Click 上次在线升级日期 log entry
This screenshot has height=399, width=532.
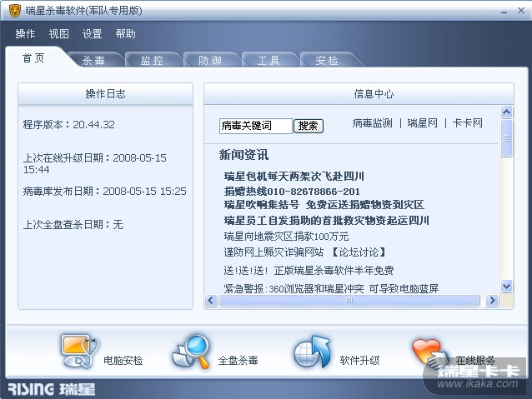95,163
